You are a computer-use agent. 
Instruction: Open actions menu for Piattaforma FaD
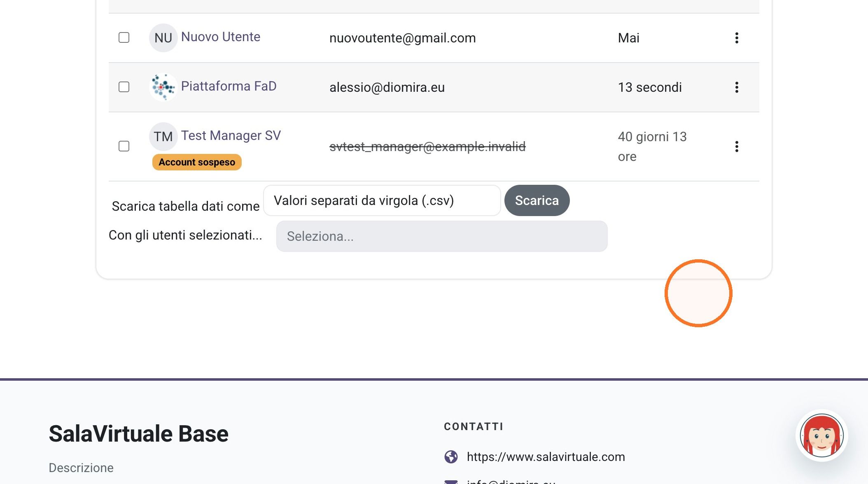click(x=737, y=87)
